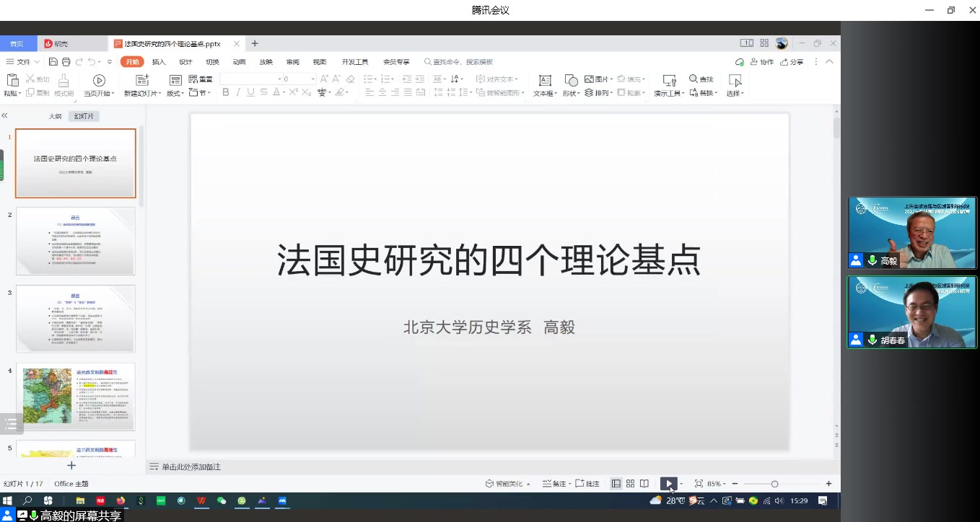Click decrease font size icon
Viewport: 980px width, 522px height.
(337, 79)
